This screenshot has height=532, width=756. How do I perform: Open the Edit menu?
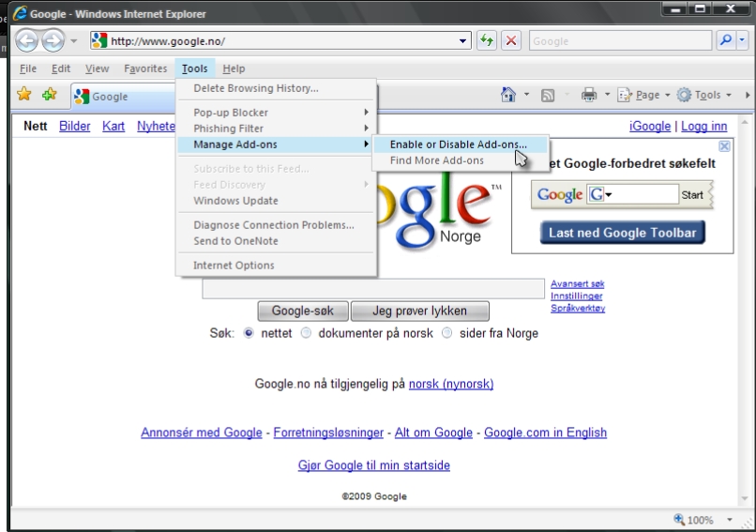[x=61, y=68]
